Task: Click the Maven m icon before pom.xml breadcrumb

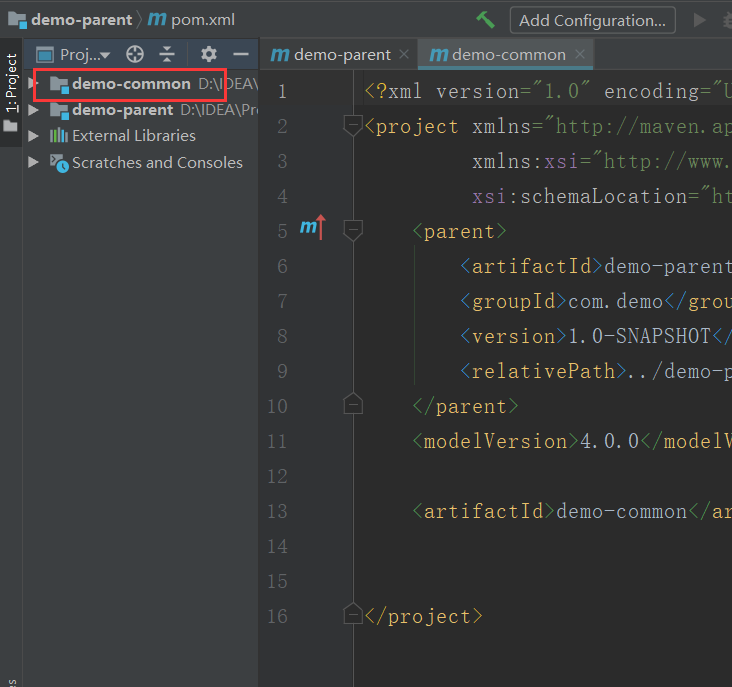Action: (x=157, y=19)
